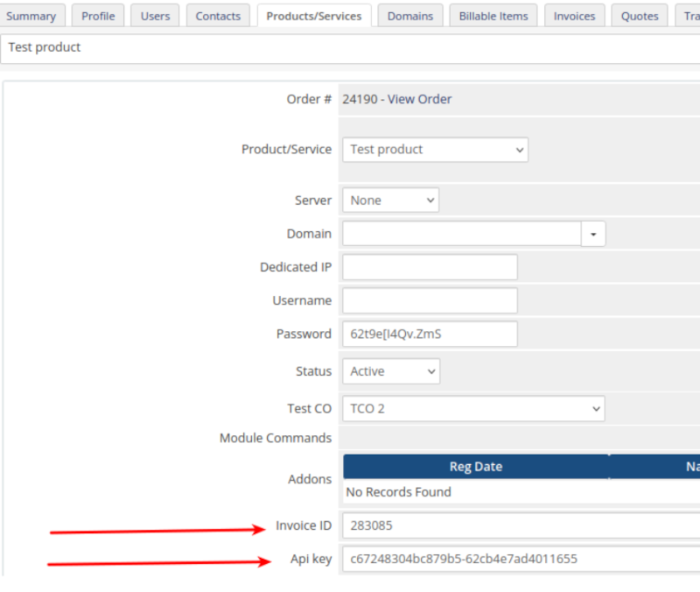Click the Domain field caret button
This screenshot has height=592, width=700.
tap(594, 234)
